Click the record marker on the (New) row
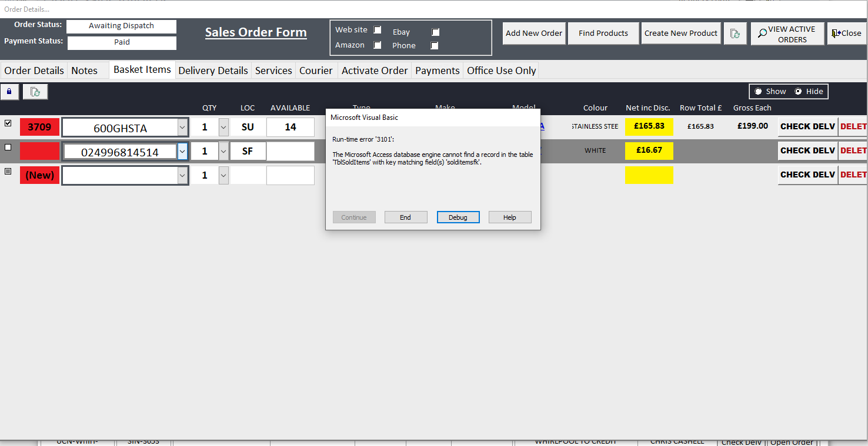 (x=8, y=172)
